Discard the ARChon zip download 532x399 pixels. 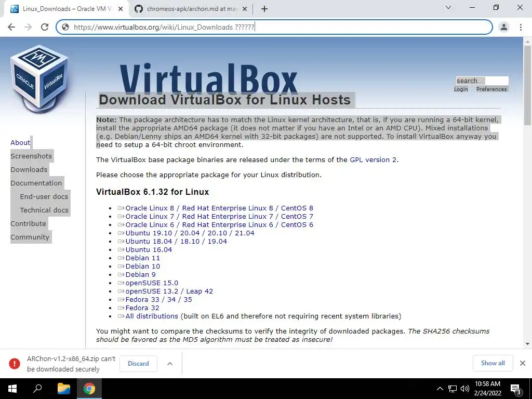click(x=138, y=363)
